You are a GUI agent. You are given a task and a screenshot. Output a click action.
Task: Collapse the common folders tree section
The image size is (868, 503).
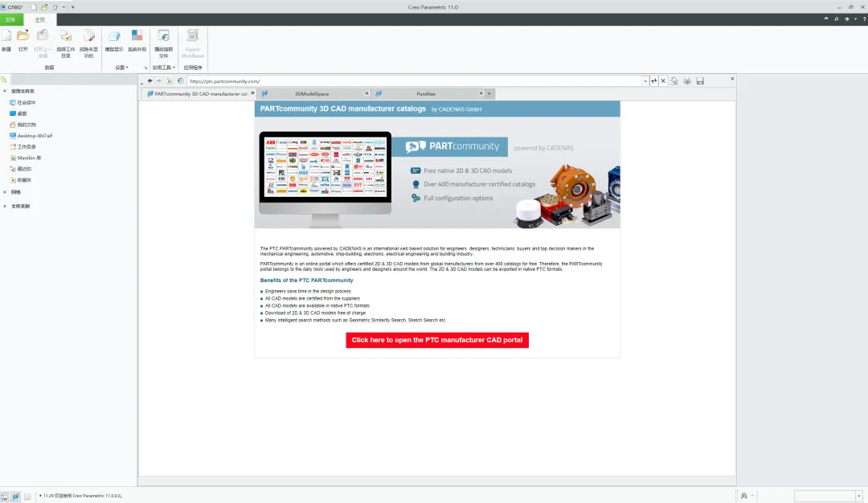point(5,91)
